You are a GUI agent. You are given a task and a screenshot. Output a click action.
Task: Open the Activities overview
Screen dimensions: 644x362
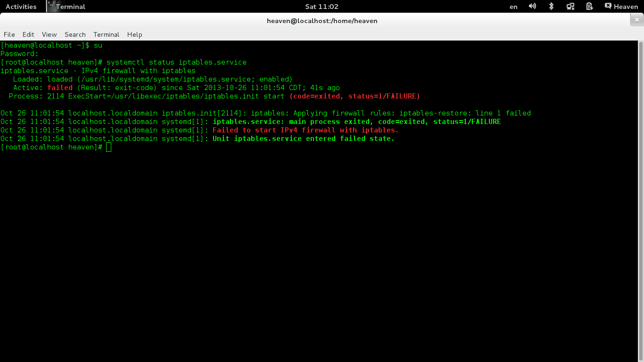[x=21, y=7]
